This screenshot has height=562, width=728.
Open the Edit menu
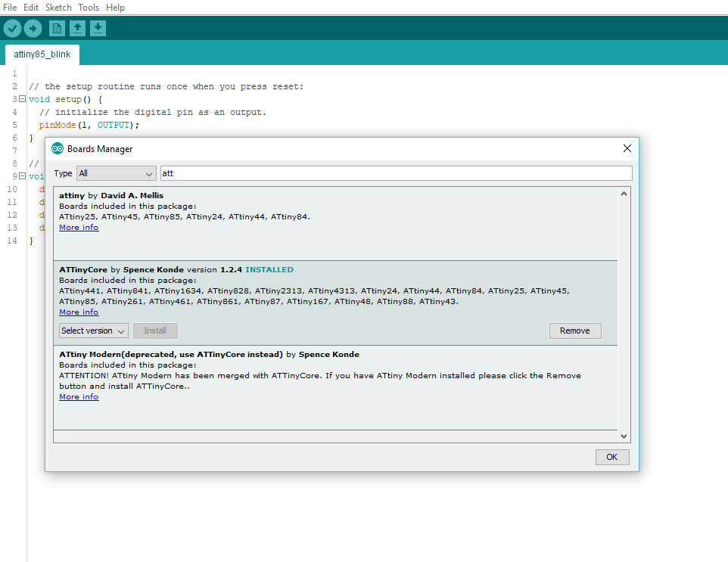tap(31, 8)
